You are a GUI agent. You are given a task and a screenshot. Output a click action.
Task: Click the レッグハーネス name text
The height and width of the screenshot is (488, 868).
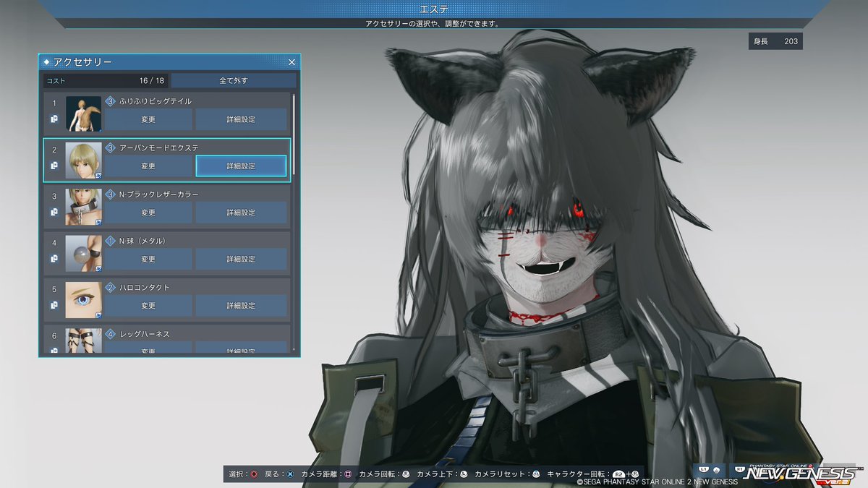(145, 334)
